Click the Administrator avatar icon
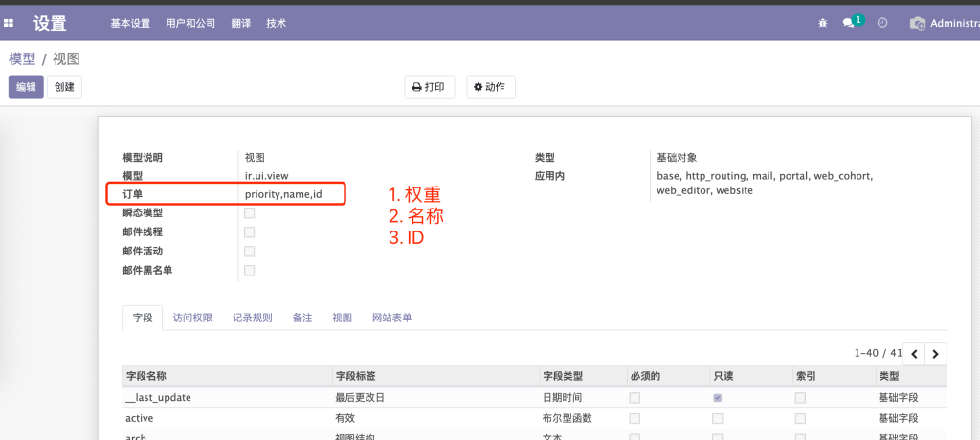 click(x=918, y=23)
